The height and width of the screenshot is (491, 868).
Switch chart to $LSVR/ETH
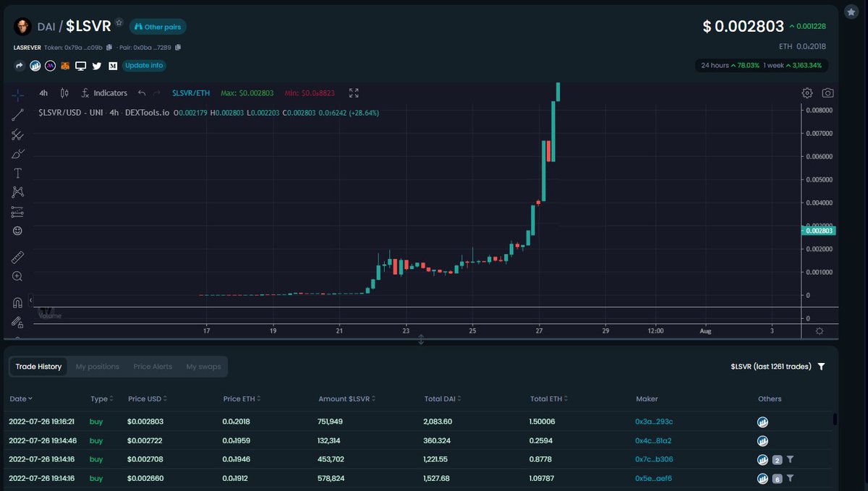[191, 93]
